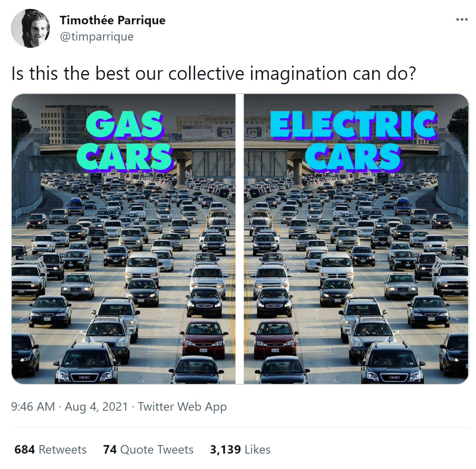Image resolution: width=476 pixels, height=469 pixels.
Task: Click the red car in left image
Action: coord(204,339)
